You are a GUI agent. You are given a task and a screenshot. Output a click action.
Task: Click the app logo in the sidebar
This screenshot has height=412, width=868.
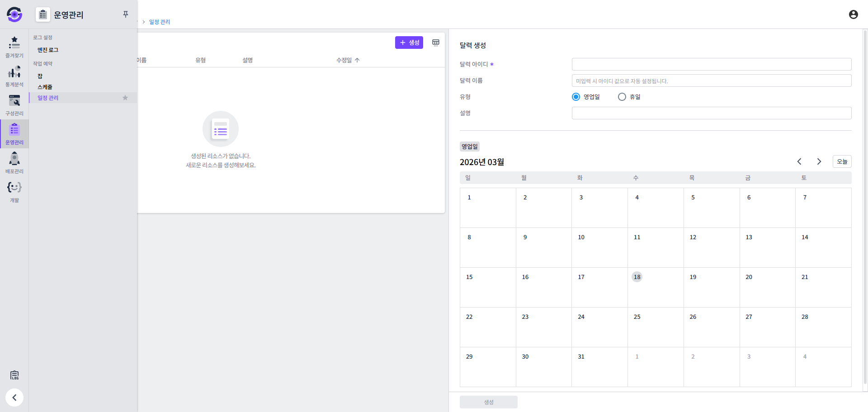click(14, 14)
